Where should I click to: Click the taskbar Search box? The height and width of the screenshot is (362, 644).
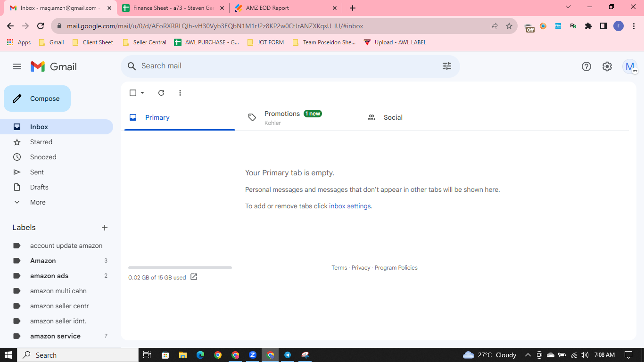coord(78,355)
